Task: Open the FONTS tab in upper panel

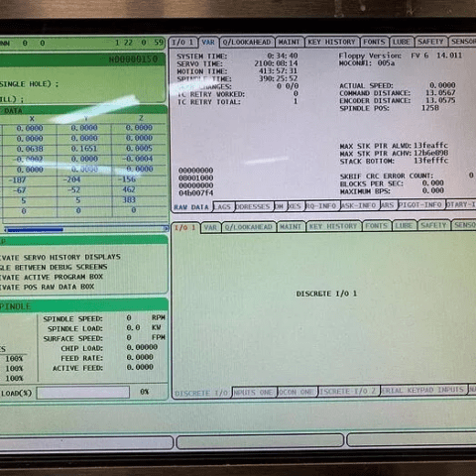Action: pos(374,42)
